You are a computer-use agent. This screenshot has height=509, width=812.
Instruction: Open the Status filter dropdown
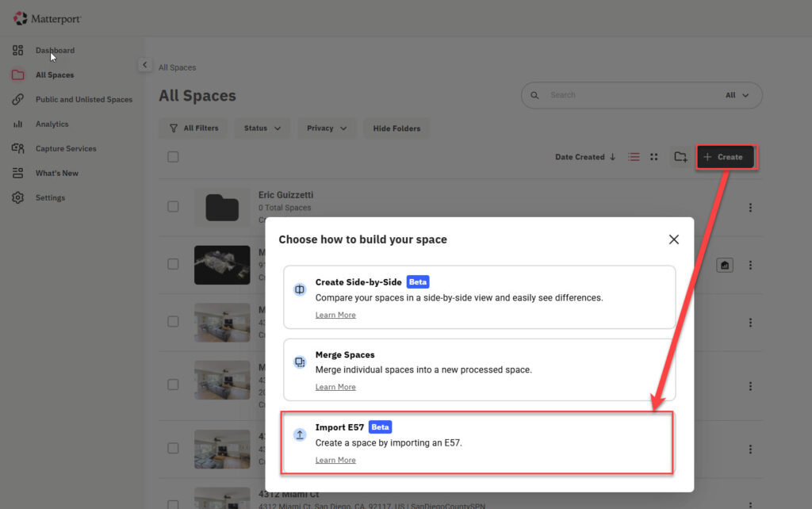pos(262,128)
